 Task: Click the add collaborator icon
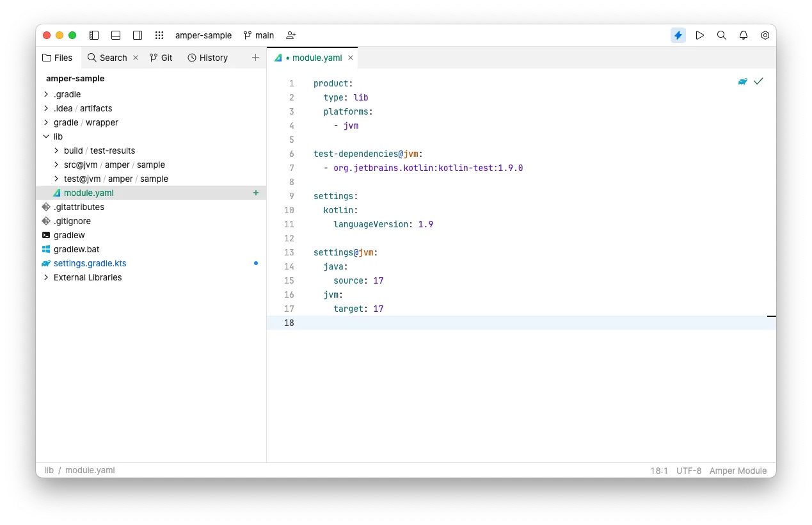click(291, 35)
